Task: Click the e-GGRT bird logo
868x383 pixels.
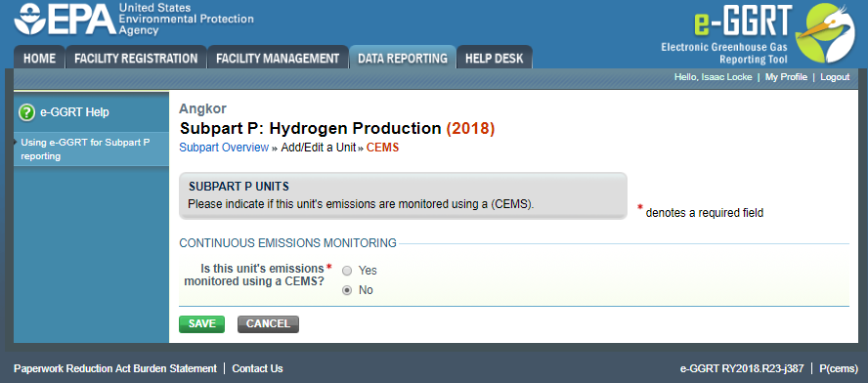Action: (x=825, y=33)
